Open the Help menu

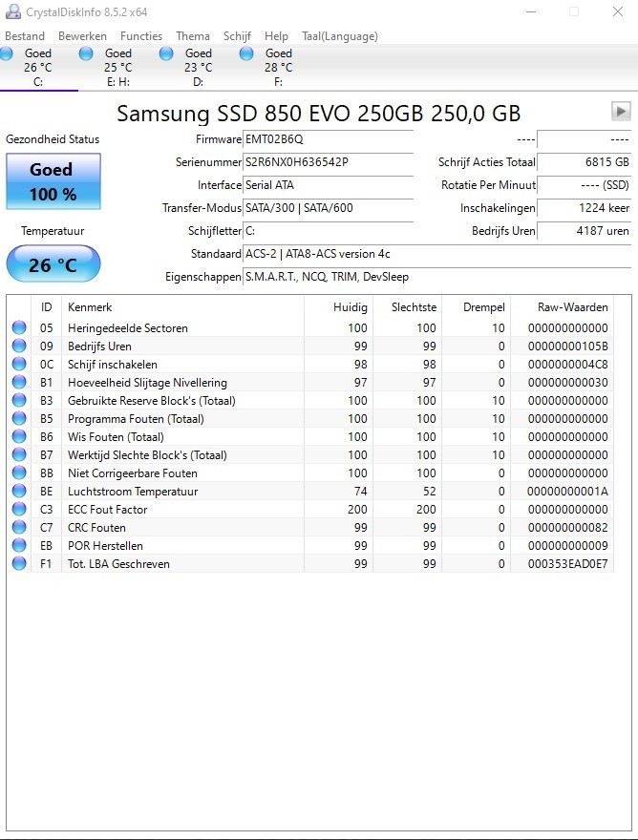[276, 36]
